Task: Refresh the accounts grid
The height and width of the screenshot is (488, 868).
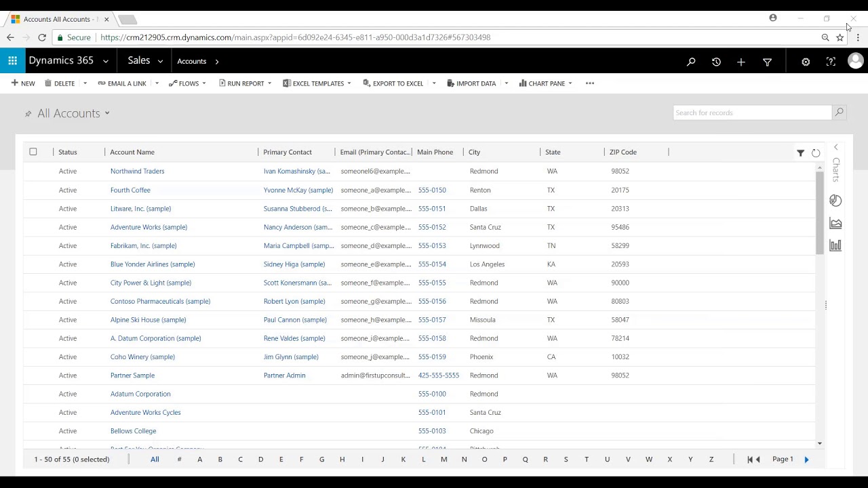Action: click(x=816, y=153)
